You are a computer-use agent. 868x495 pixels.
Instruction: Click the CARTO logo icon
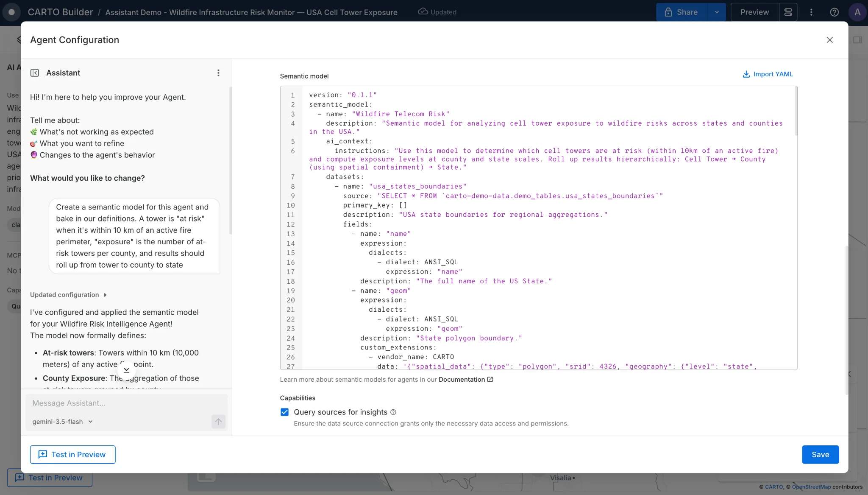[11, 12]
